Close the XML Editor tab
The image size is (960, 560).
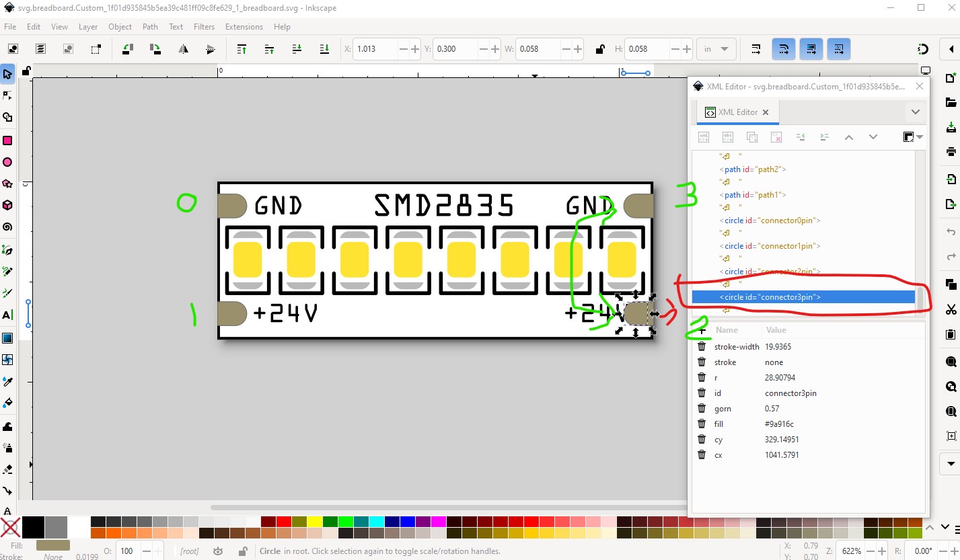point(766,112)
